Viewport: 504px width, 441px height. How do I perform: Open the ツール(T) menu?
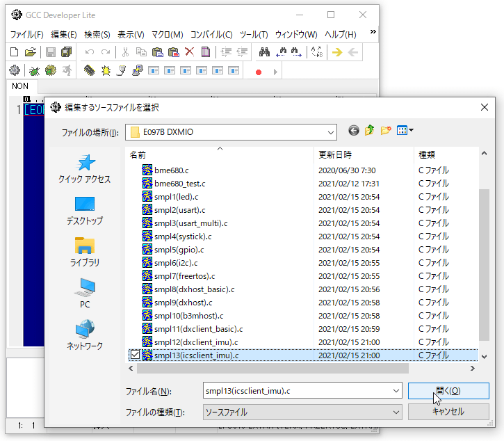pos(253,34)
